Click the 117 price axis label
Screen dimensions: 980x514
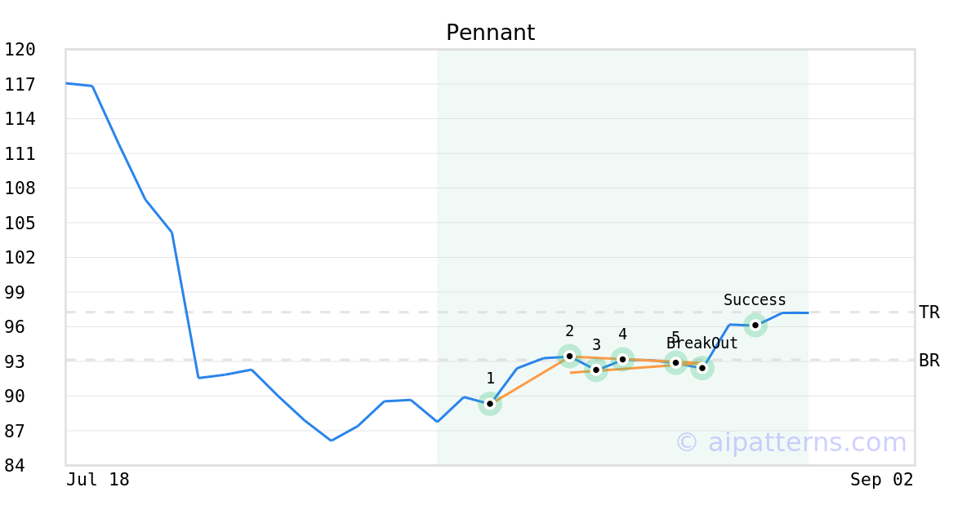pos(20,84)
